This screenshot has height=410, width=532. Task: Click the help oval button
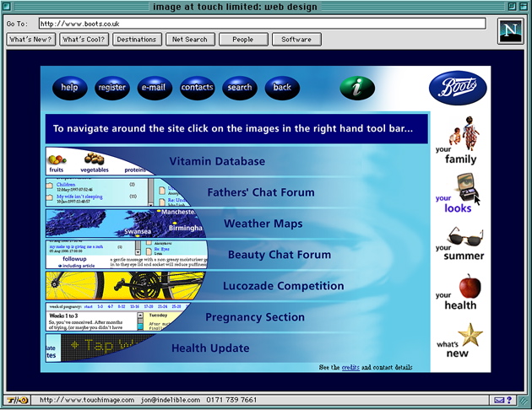(69, 88)
